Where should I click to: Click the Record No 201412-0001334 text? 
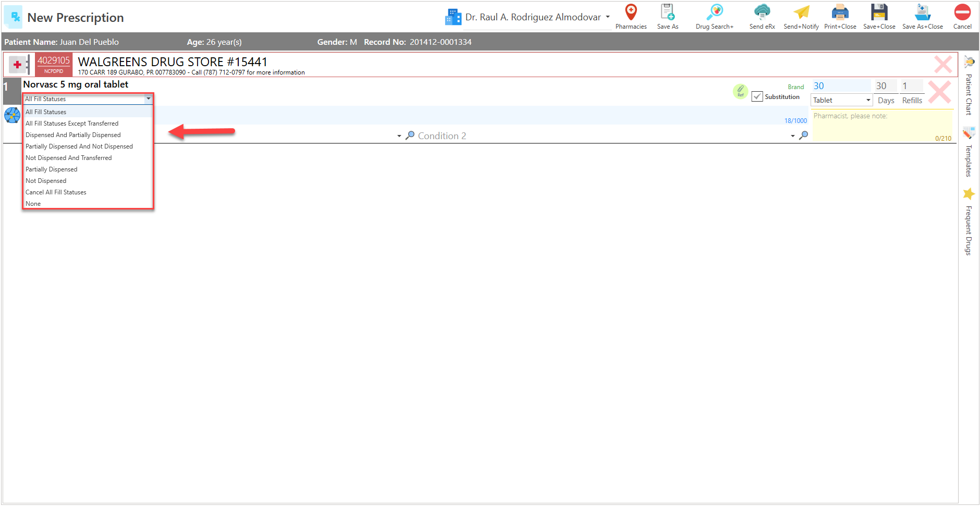click(418, 42)
